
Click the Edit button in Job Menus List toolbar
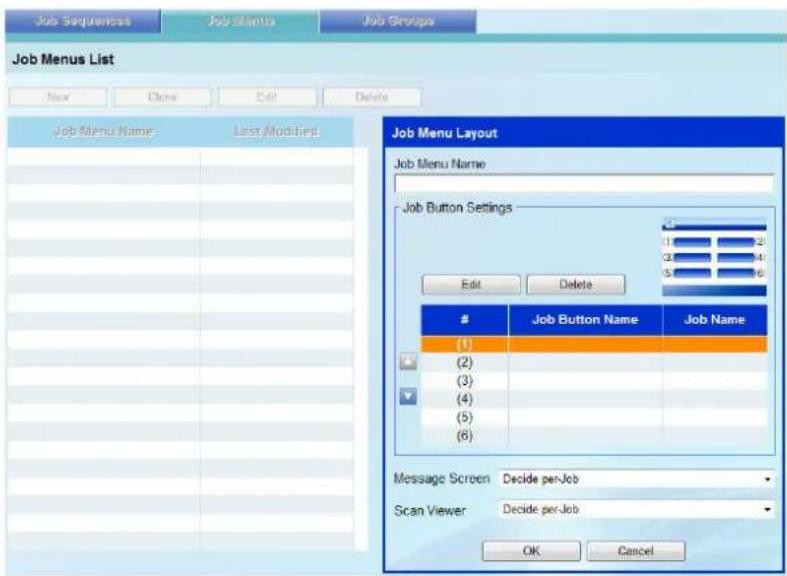[x=267, y=97]
